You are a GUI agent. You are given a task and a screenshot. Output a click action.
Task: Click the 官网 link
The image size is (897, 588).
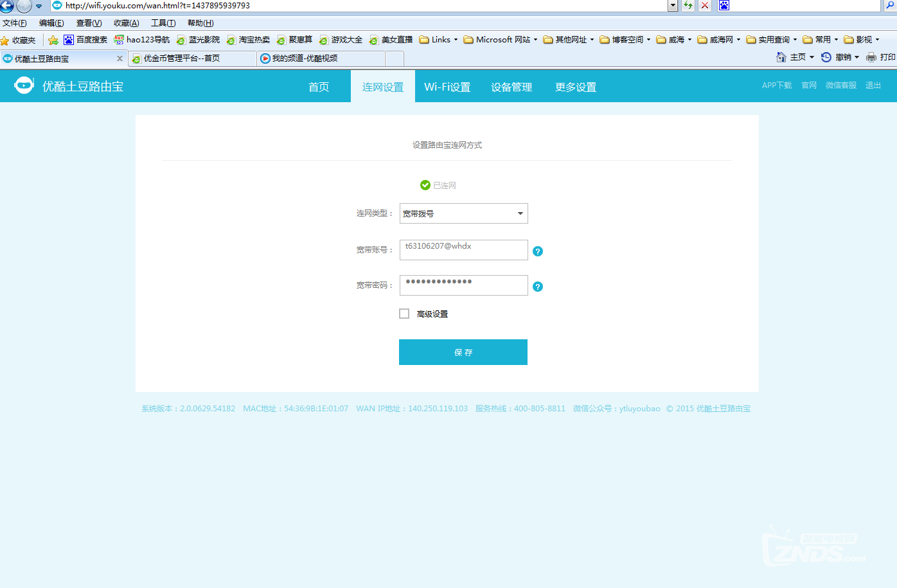click(809, 85)
